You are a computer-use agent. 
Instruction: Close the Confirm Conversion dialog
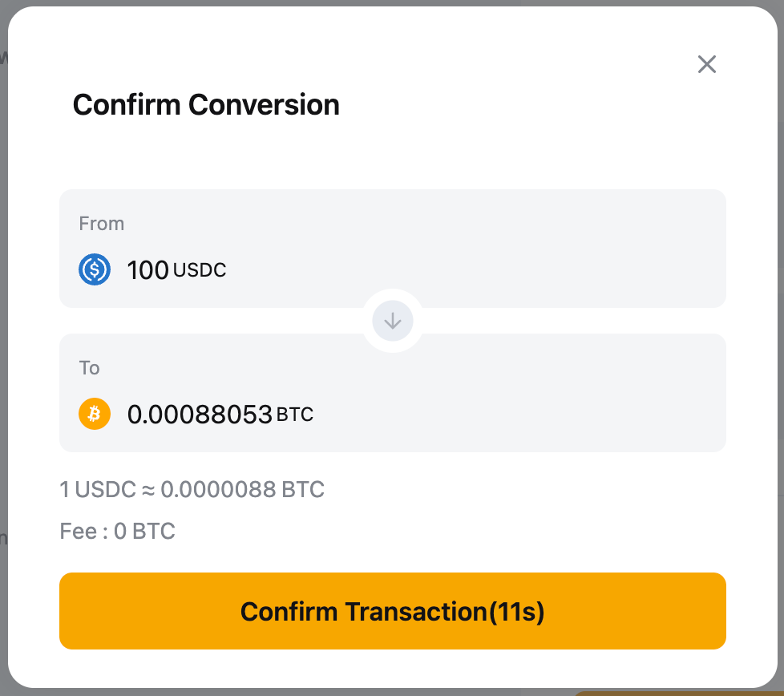[x=706, y=64]
